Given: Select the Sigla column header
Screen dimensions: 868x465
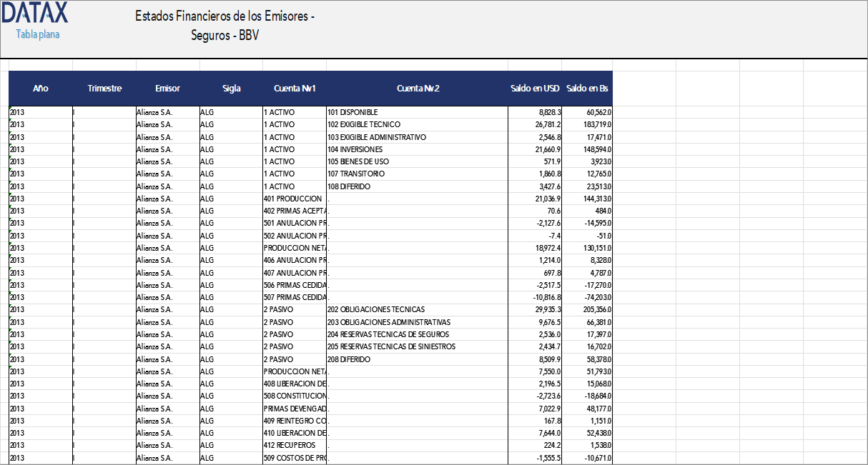Looking at the screenshot, I should [230, 89].
